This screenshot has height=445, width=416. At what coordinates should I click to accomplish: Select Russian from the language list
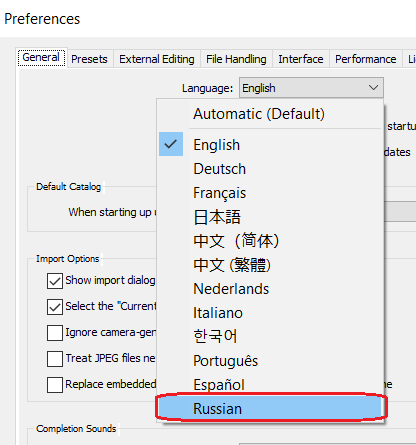coord(270,408)
